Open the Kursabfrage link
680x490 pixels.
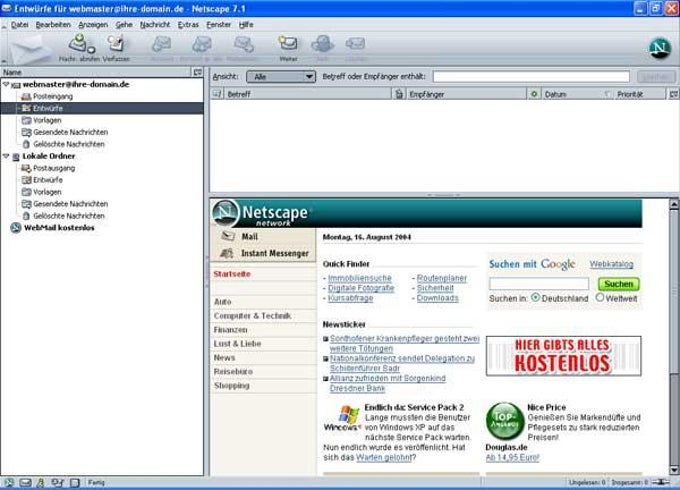click(350, 298)
